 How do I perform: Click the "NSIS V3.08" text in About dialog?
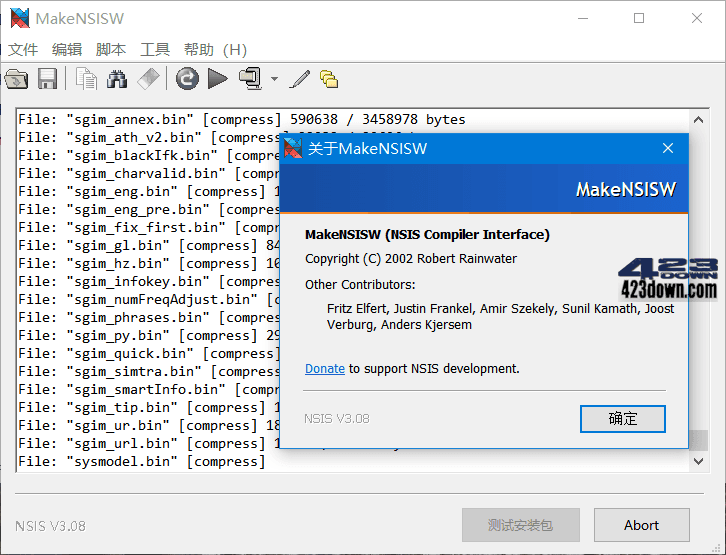tap(337, 419)
